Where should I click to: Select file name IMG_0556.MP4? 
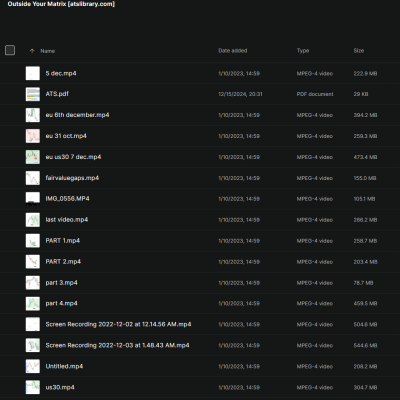[x=67, y=199]
